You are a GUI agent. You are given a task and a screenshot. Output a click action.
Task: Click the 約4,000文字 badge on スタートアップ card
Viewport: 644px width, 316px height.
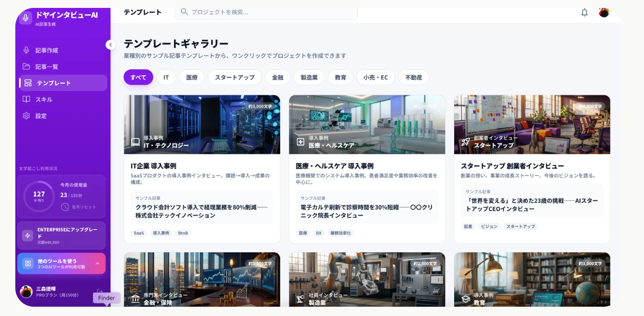click(x=590, y=106)
